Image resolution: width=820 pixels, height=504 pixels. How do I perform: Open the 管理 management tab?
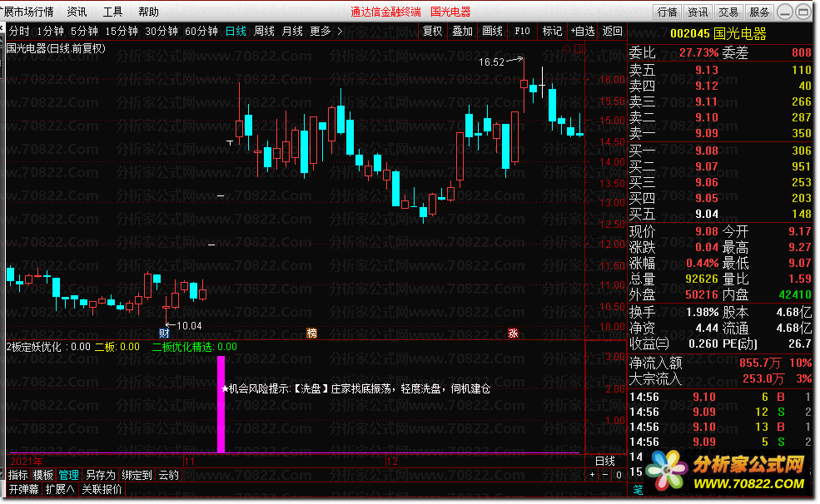68,475
